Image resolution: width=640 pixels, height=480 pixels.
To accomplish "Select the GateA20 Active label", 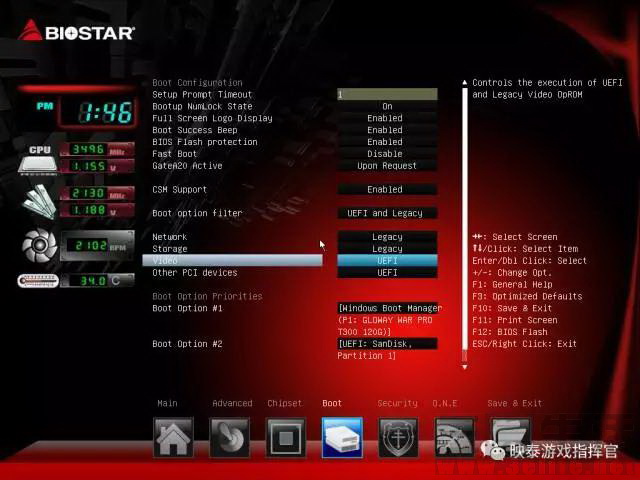I will pyautogui.click(x=187, y=166).
